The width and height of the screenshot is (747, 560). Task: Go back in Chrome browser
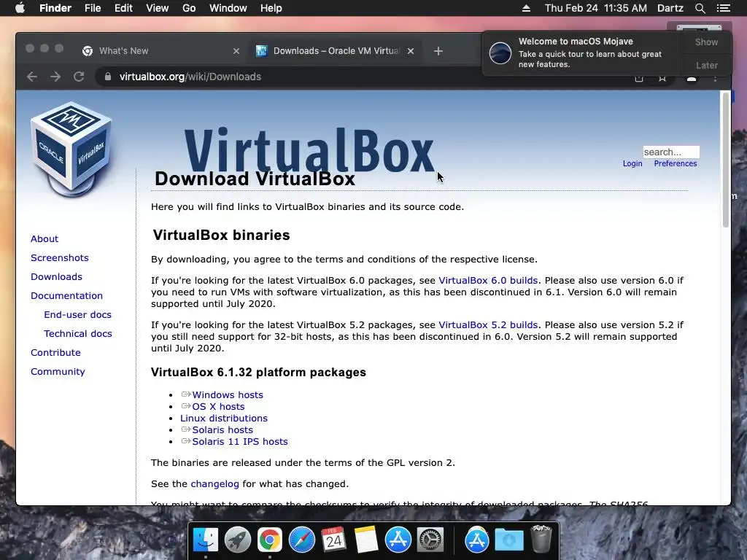point(32,77)
